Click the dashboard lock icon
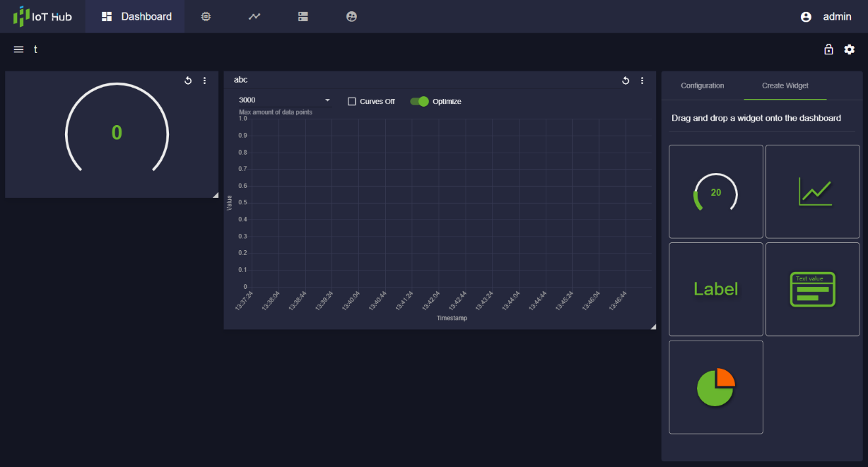Screen dimensions: 868x467 click(828, 49)
